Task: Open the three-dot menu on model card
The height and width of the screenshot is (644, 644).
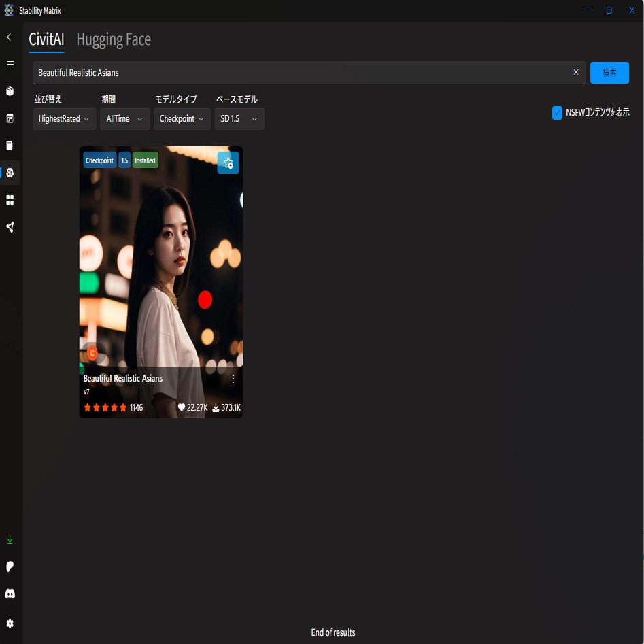Action: [233, 379]
